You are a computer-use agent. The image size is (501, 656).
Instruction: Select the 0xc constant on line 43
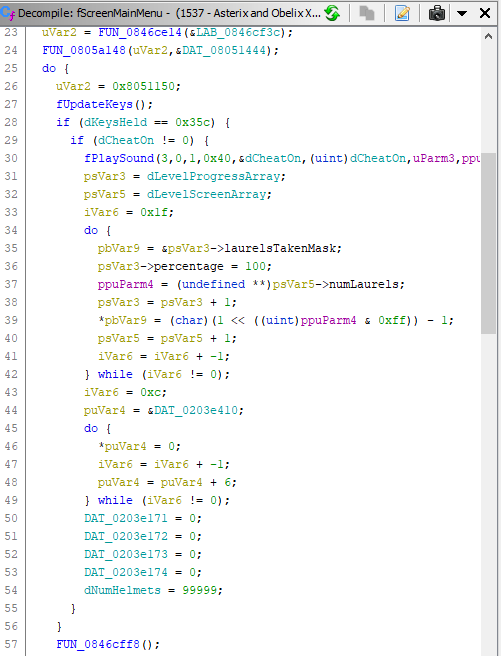pyautogui.click(x=151, y=392)
